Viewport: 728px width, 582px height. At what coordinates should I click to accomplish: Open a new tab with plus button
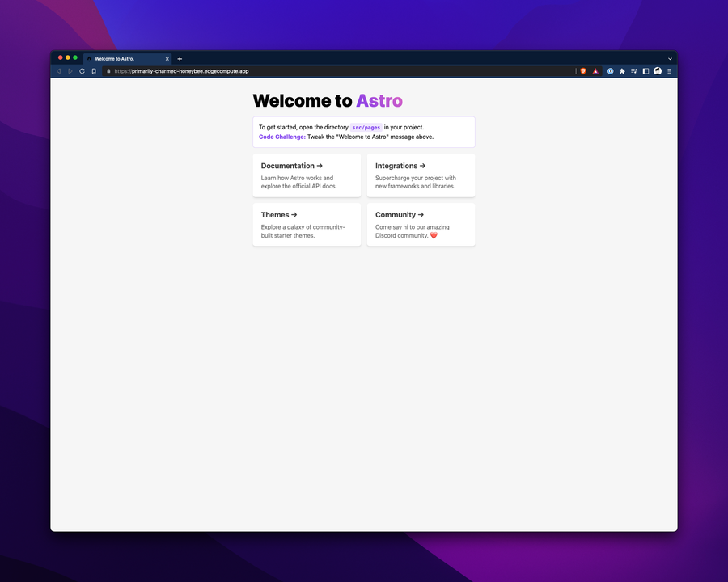click(180, 59)
